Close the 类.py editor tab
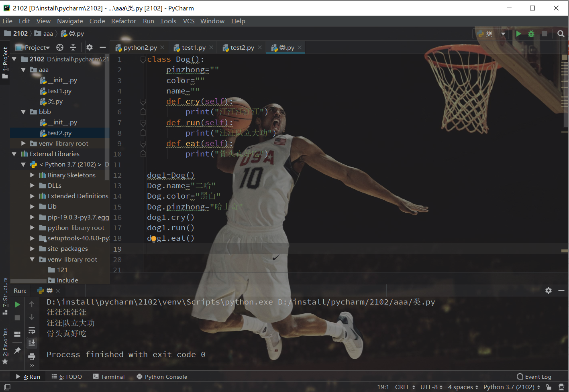The image size is (569, 392). (x=300, y=47)
